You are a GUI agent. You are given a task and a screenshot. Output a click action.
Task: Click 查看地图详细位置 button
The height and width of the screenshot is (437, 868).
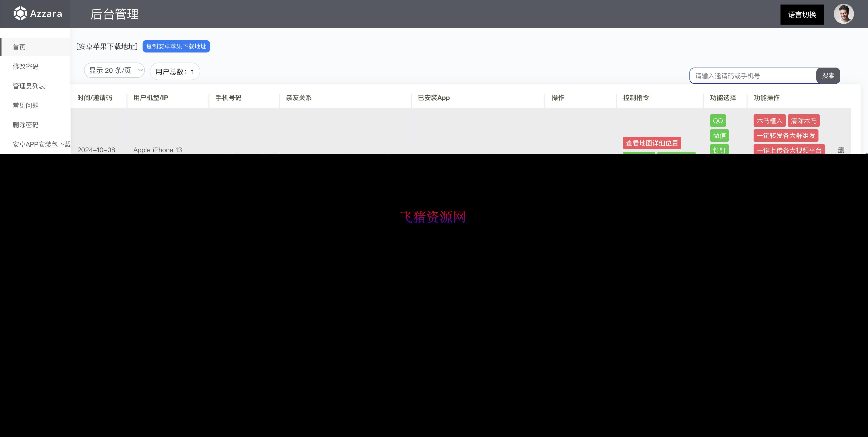(652, 143)
